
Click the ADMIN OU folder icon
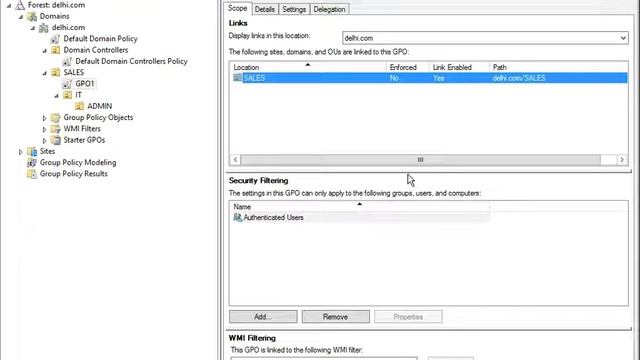click(80, 106)
